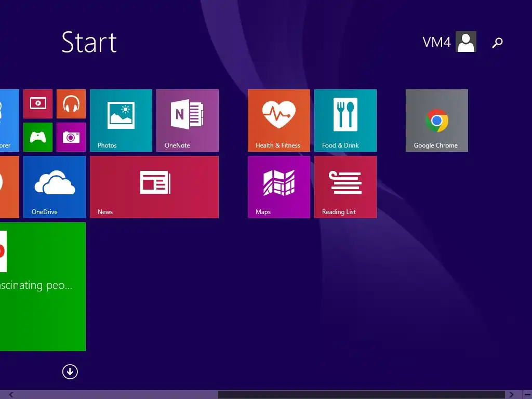Show all apps with down arrow
532x399 pixels.
point(70,371)
